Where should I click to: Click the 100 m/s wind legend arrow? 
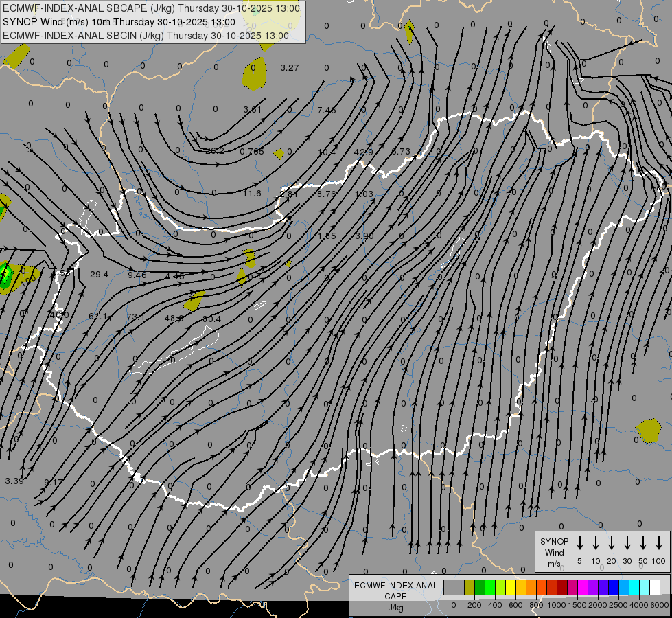click(659, 543)
